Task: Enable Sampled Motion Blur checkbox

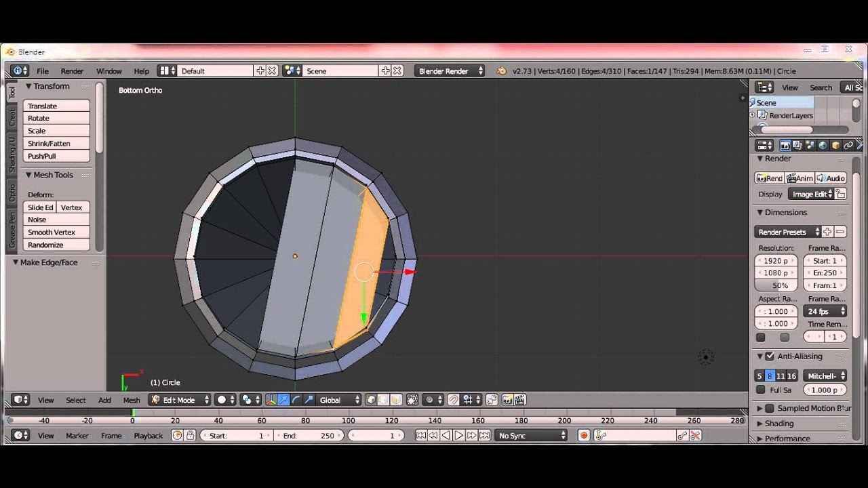Action: [x=770, y=408]
